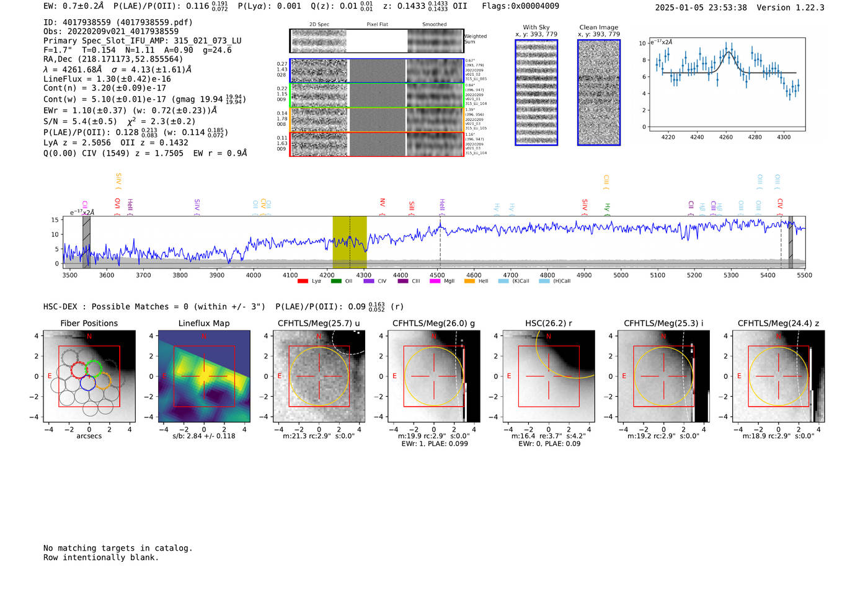Click the Weighted Sum 2D spectrum strip
The width and height of the screenshot is (868, 591).
pos(377,41)
